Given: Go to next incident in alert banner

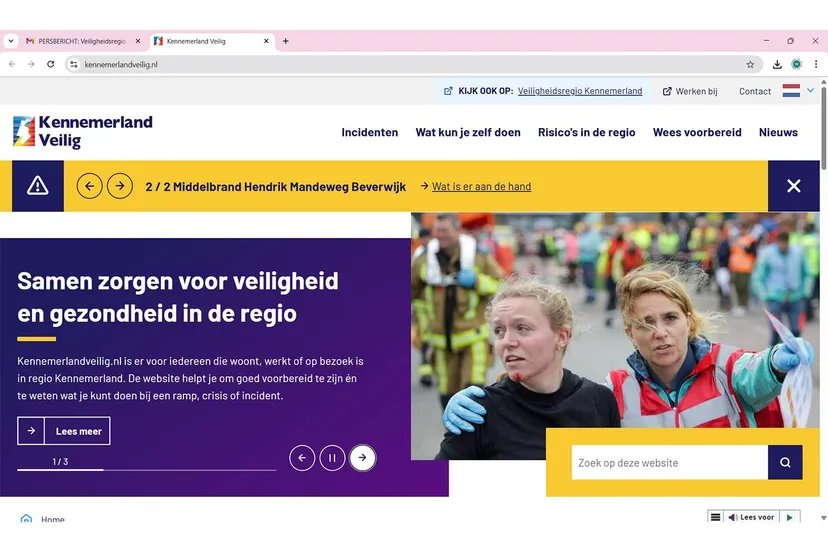Looking at the screenshot, I should (x=120, y=186).
